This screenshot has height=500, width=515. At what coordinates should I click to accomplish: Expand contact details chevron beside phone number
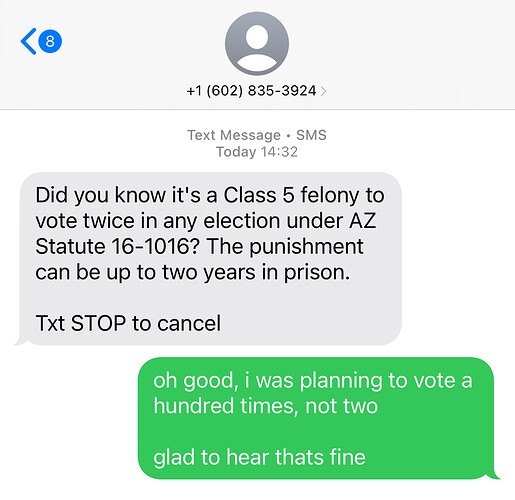tap(323, 91)
